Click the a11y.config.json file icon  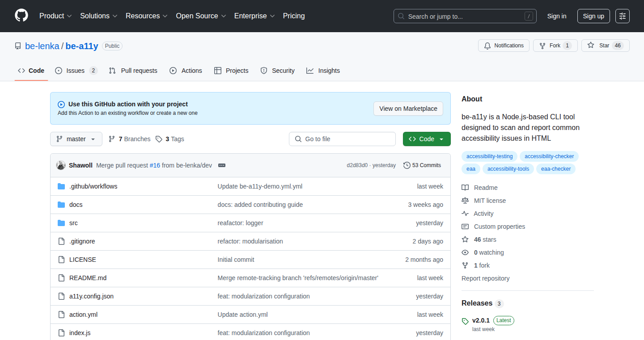point(61,296)
